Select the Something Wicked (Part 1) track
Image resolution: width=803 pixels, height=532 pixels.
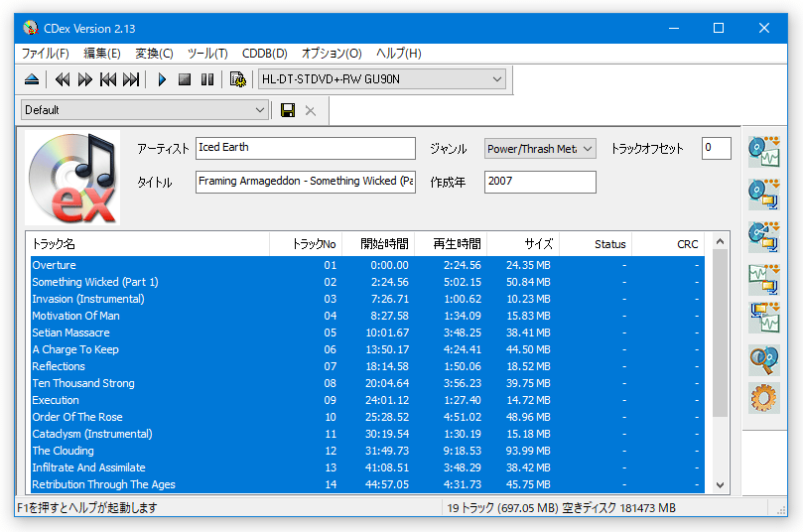click(367, 282)
